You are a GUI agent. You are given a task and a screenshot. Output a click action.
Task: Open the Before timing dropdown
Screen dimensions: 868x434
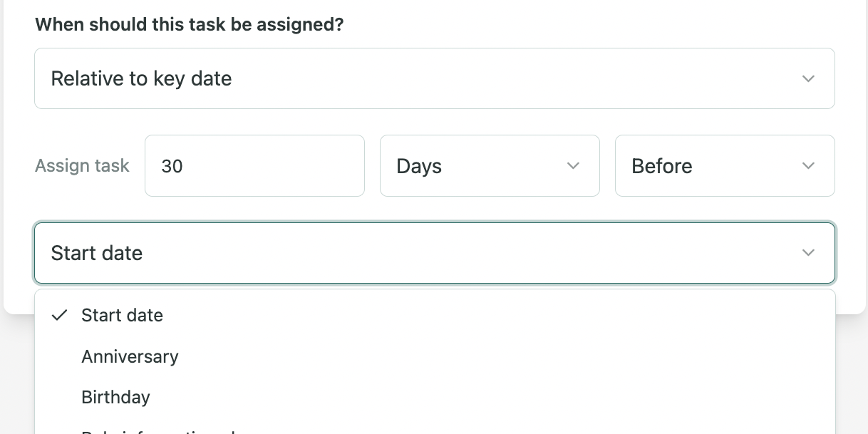(x=724, y=166)
